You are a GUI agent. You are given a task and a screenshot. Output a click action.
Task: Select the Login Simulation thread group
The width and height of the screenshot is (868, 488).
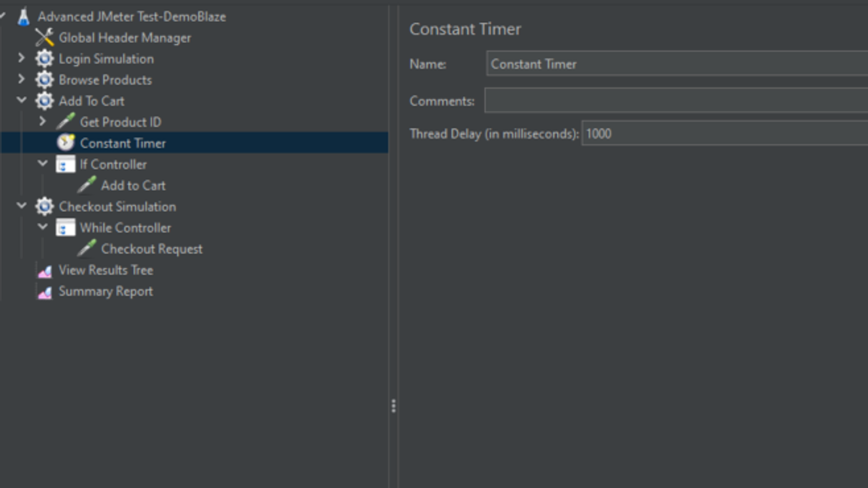point(106,59)
